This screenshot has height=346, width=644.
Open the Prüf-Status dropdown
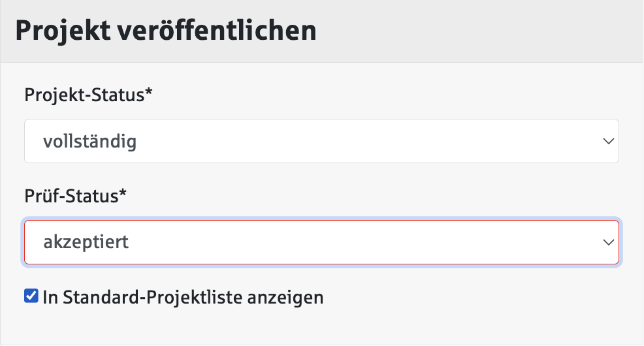(321, 242)
